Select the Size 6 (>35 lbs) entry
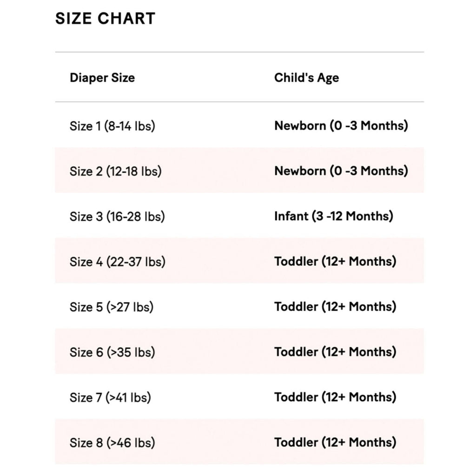 (112, 352)
